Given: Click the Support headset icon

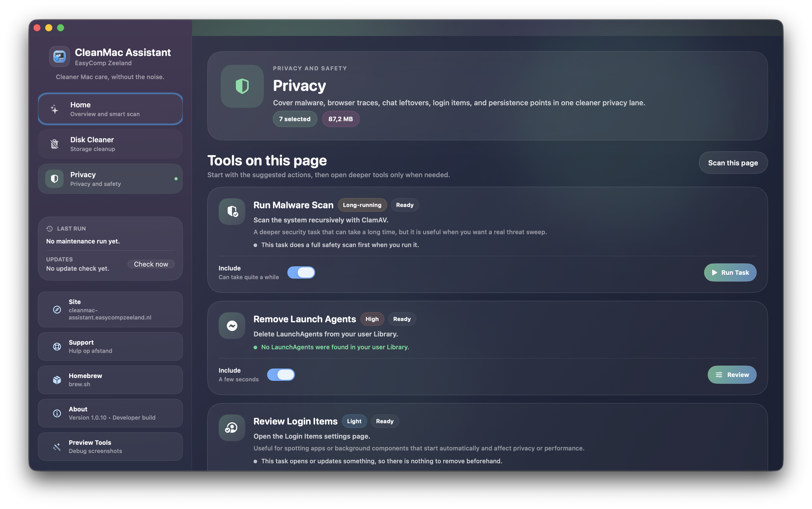Looking at the screenshot, I should point(57,346).
